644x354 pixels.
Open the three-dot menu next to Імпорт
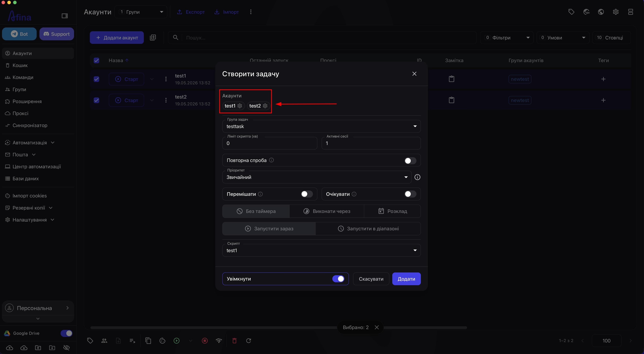coord(251,12)
